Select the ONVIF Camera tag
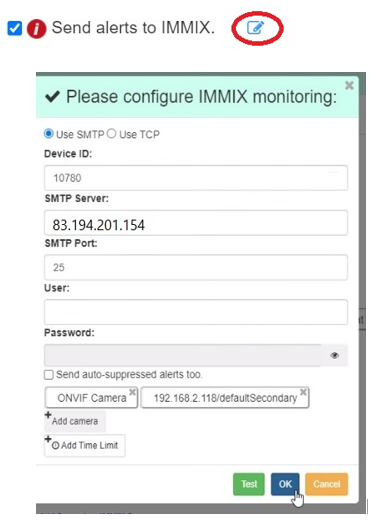Viewport: 372px width, 521px height. (92, 398)
